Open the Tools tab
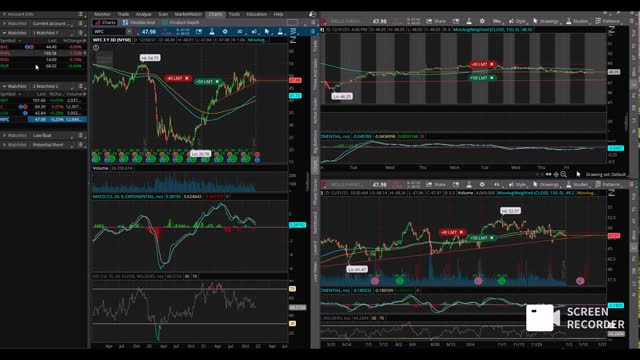This screenshot has width=640, height=360. (x=234, y=14)
